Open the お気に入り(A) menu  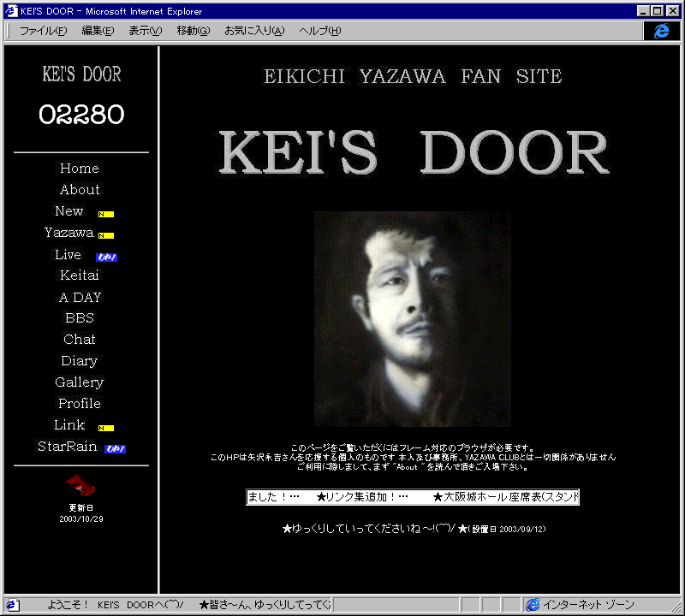tap(254, 31)
